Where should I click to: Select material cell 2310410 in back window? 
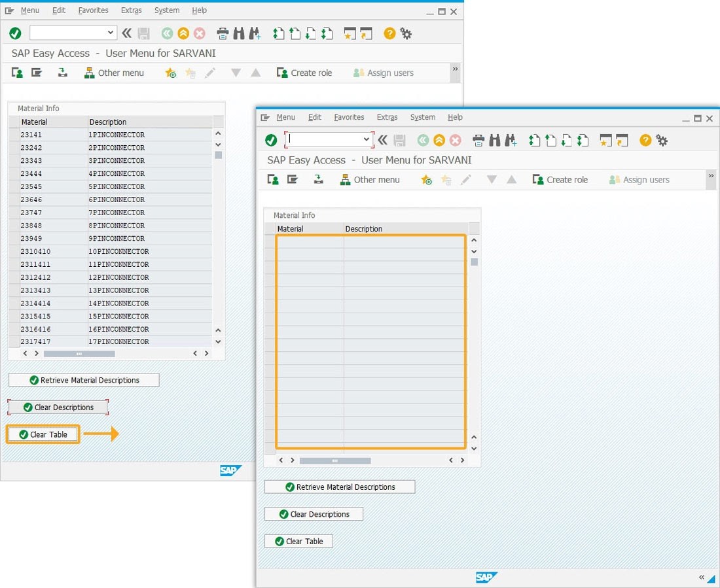[53, 252]
